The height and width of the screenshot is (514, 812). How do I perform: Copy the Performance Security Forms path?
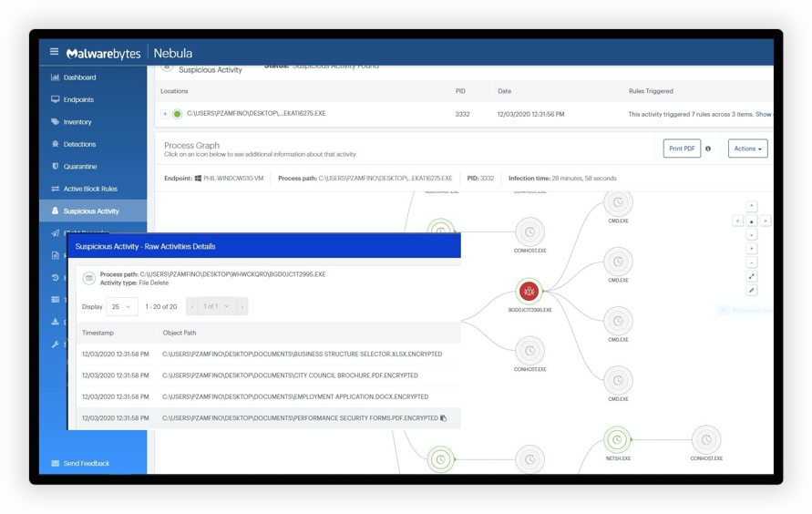coord(444,418)
